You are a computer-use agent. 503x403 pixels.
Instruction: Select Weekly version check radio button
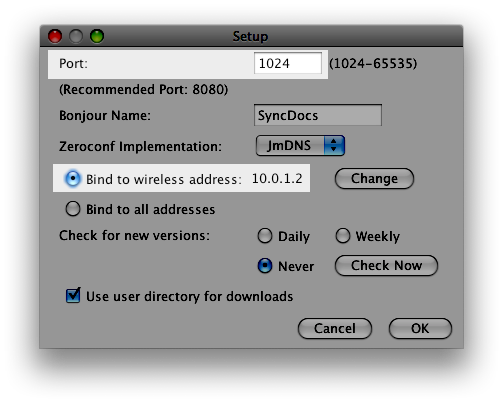pos(343,236)
